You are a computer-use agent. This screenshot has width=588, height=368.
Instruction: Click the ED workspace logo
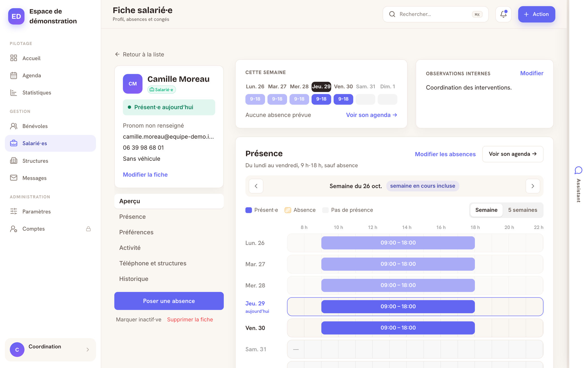(x=16, y=16)
